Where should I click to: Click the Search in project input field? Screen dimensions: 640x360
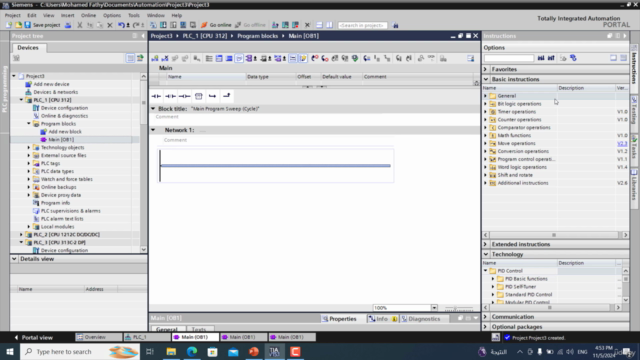[x=362, y=25]
